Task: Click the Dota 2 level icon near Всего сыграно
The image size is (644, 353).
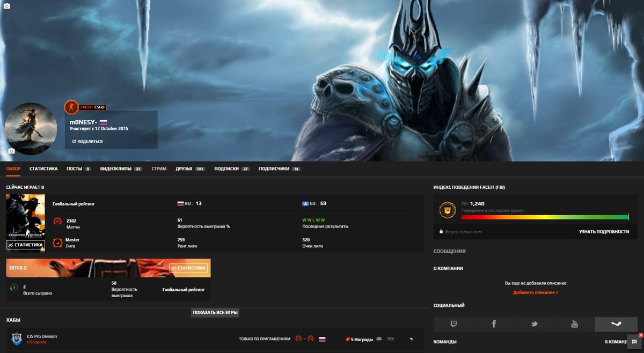Action: pyautogui.click(x=14, y=288)
